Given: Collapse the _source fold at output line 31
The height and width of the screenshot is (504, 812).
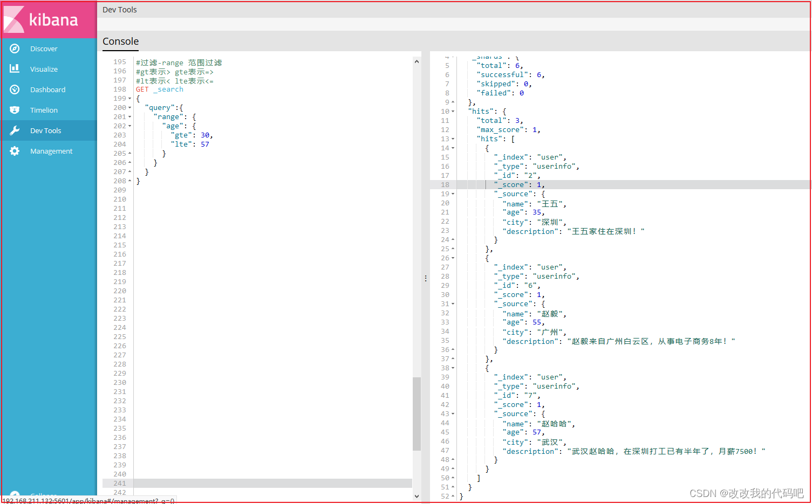Looking at the screenshot, I should (453, 304).
